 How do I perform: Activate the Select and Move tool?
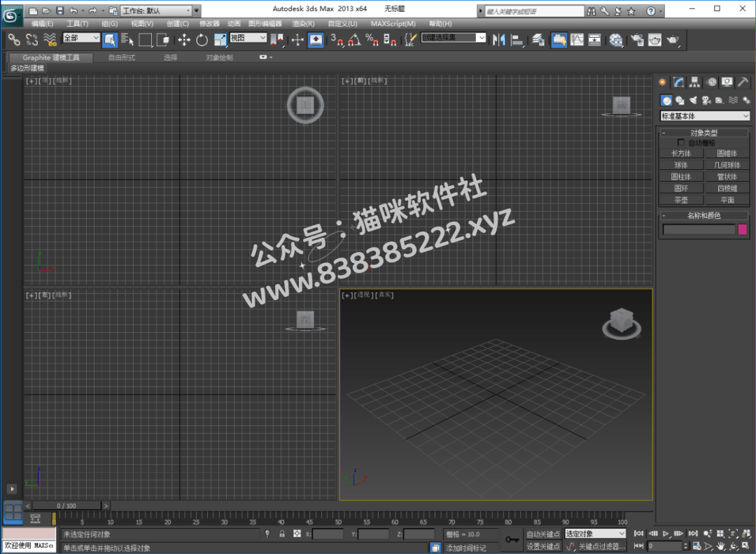pyautogui.click(x=184, y=40)
